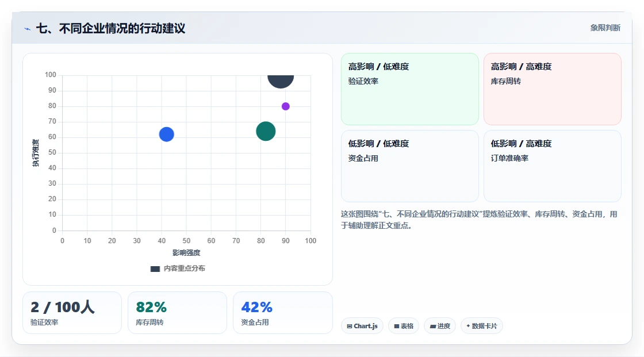Click the 82% 库存周转 stat card

click(177, 313)
